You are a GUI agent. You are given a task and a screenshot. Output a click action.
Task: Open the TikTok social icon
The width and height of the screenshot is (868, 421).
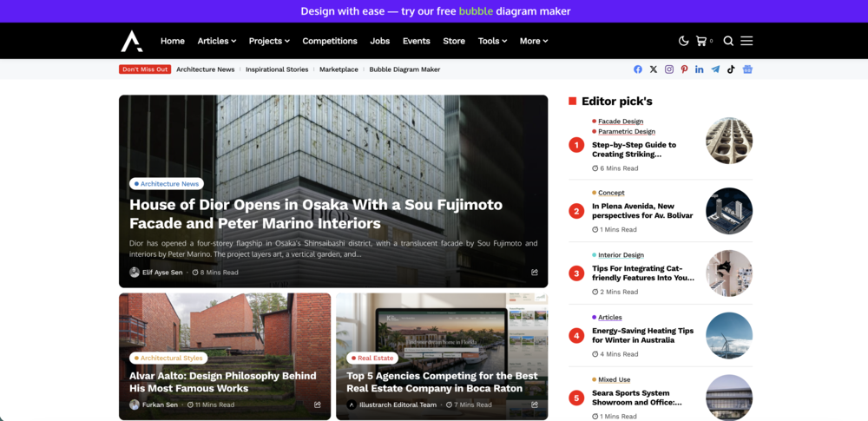(x=731, y=69)
